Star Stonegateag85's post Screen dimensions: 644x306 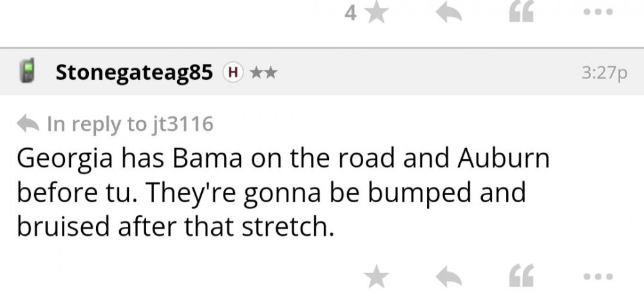[x=375, y=277]
